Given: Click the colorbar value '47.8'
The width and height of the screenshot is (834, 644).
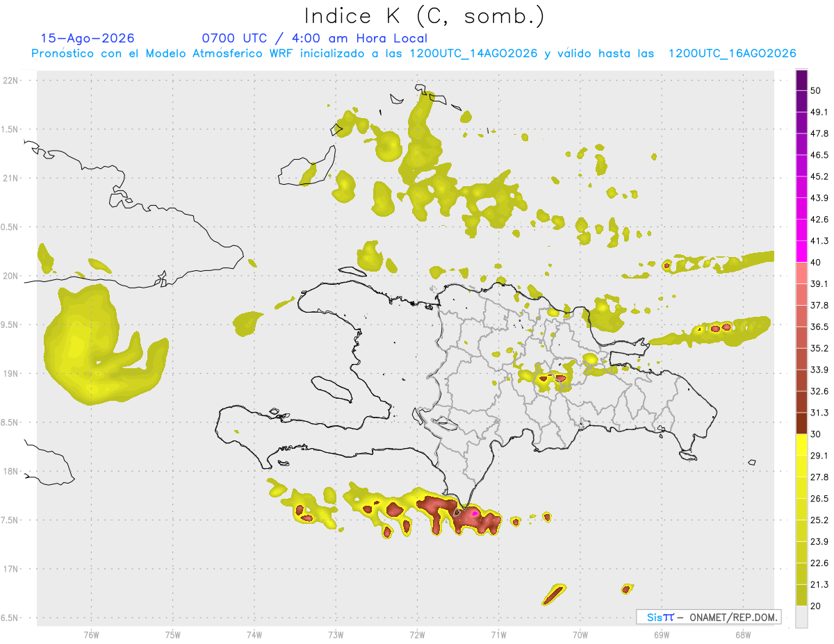Looking at the screenshot, I should 819,133.
